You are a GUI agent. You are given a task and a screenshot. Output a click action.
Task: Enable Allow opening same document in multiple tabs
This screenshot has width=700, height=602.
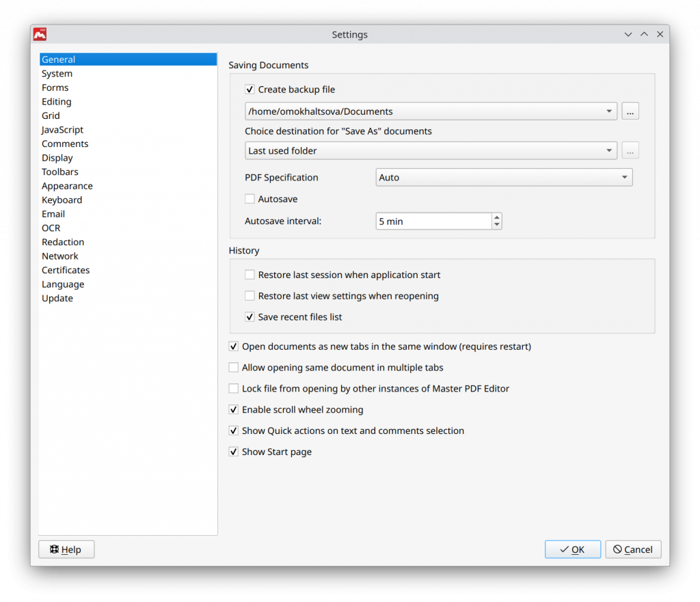point(234,367)
